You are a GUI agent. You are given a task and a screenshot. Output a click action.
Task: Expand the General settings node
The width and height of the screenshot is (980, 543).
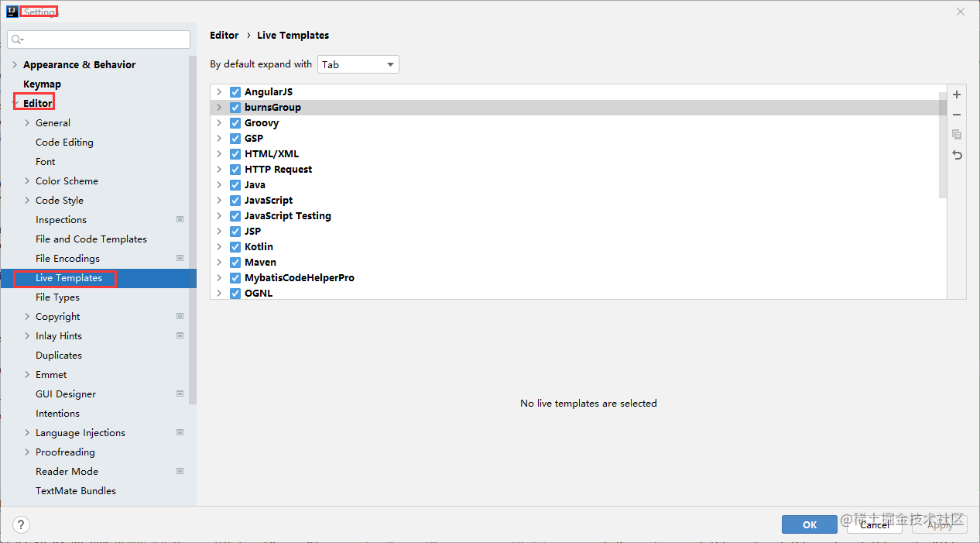coord(27,122)
